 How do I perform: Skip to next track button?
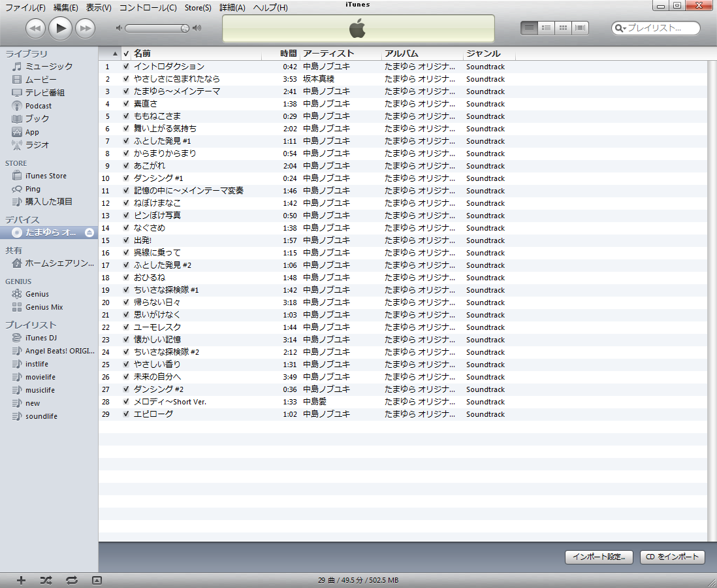coord(85,28)
